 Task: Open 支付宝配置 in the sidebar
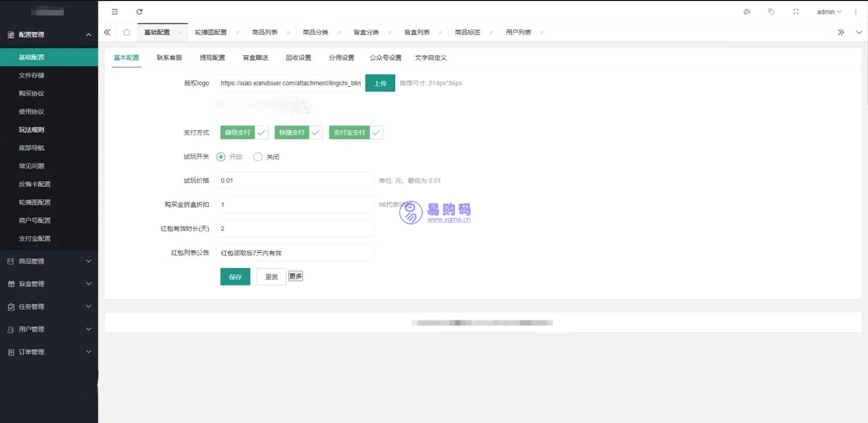34,239
